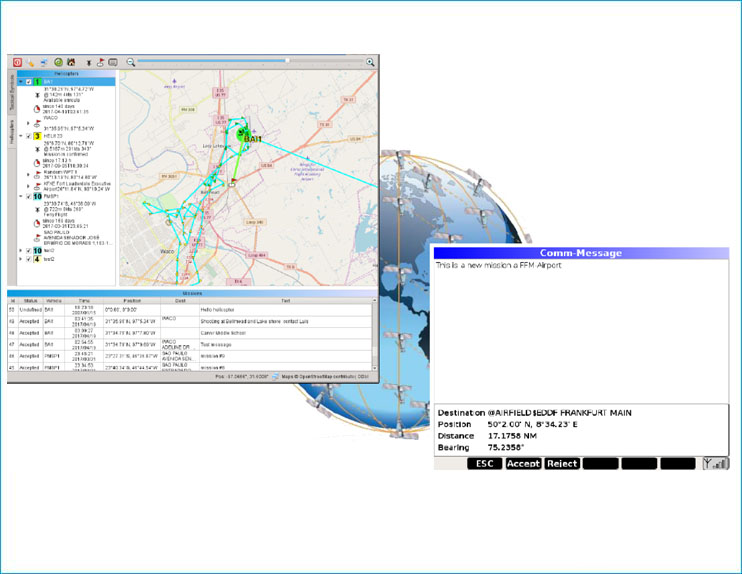Toggle the HELI133 helicopter checkbox

[x=28, y=136]
